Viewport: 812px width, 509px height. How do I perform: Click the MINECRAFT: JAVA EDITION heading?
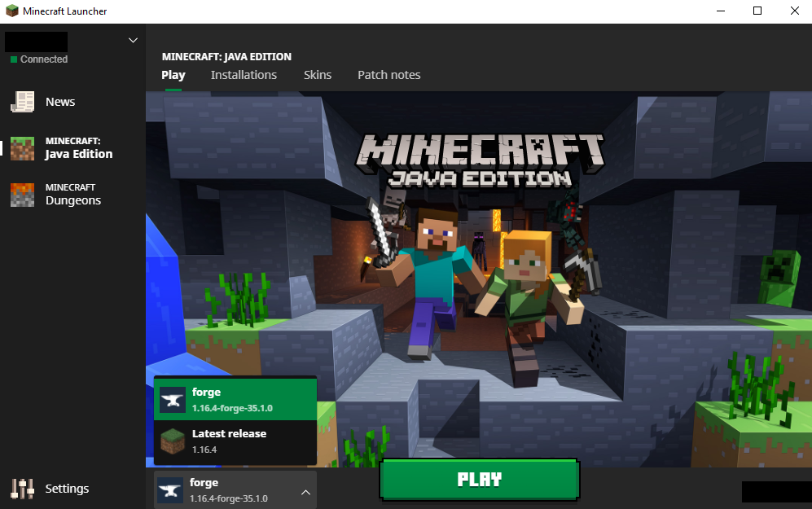point(226,56)
